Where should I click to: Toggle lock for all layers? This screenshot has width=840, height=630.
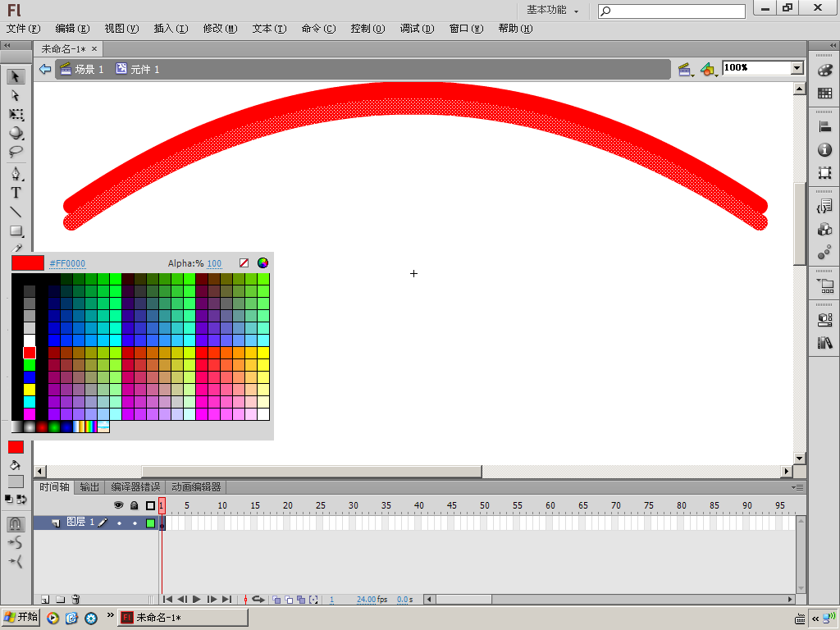[x=135, y=505]
